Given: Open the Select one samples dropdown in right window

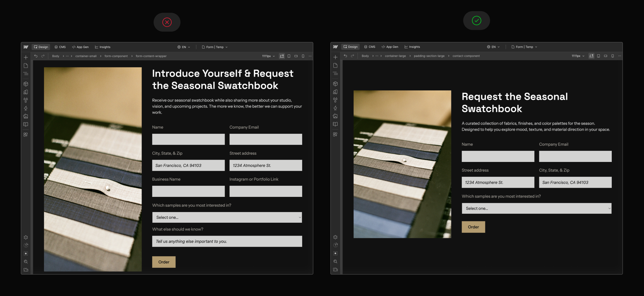Looking at the screenshot, I should (537, 208).
